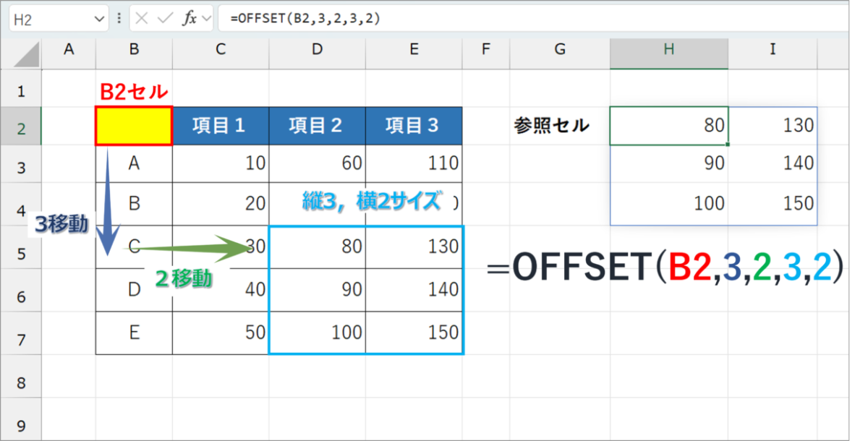Click the vertical ellipsis next to the Name Box

pyautogui.click(x=119, y=18)
